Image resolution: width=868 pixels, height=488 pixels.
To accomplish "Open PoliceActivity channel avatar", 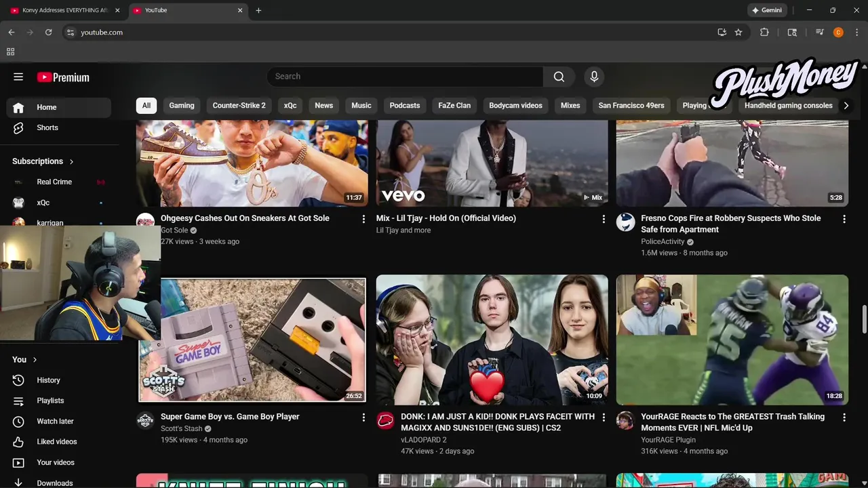I will [625, 222].
